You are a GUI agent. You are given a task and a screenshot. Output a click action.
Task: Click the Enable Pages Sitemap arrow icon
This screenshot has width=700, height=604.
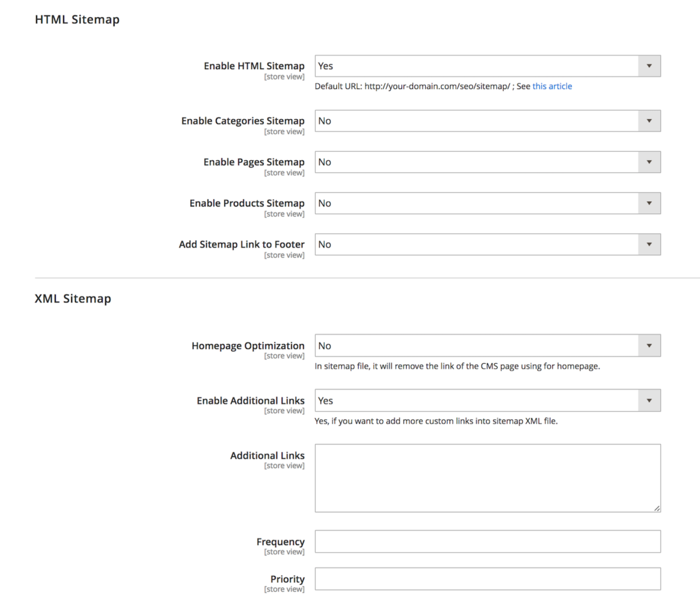(x=649, y=162)
